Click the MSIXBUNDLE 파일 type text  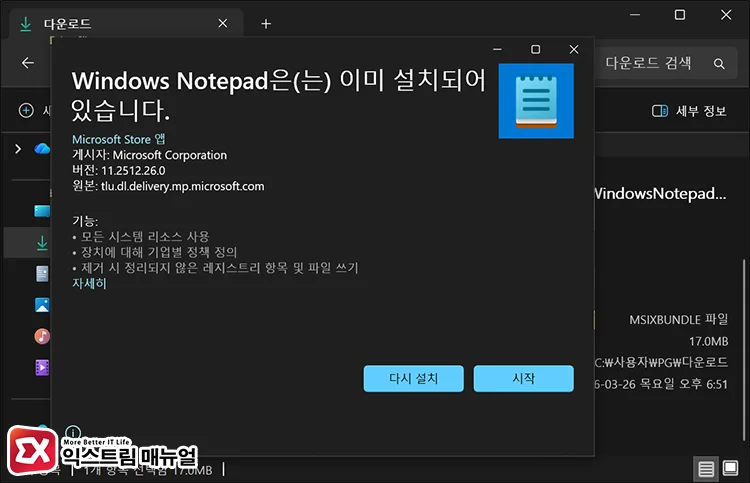coord(678,319)
